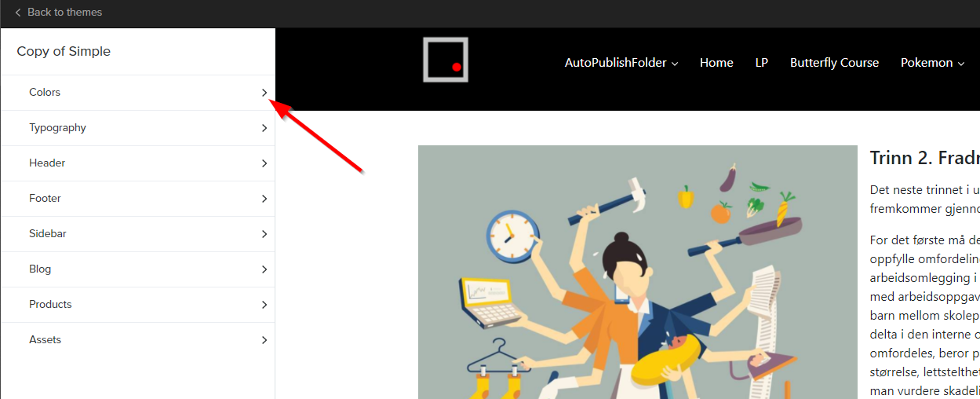The image size is (980, 399).
Task: Open the Footer settings arrow
Action: point(264,199)
